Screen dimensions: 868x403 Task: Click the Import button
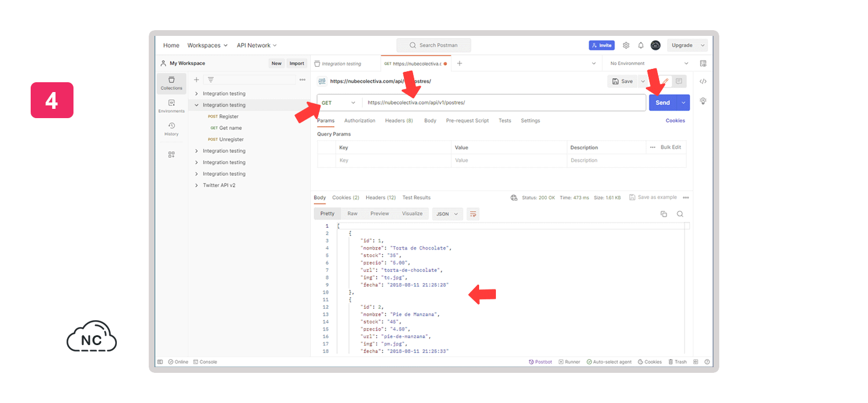tap(297, 64)
